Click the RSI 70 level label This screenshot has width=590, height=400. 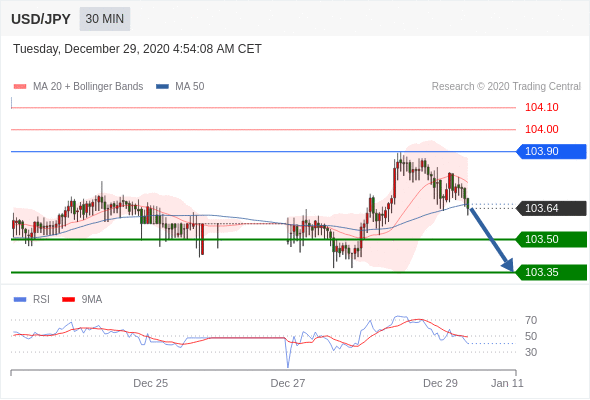(x=531, y=320)
